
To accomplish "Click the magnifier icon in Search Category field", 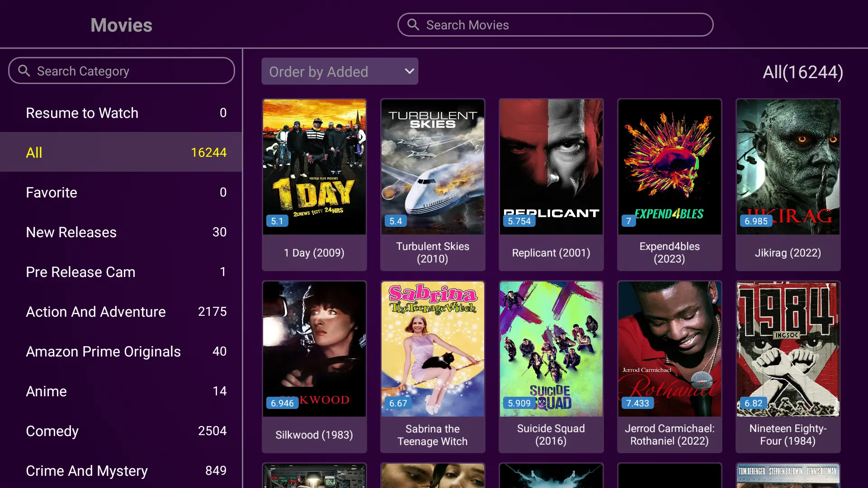I will coord(25,70).
